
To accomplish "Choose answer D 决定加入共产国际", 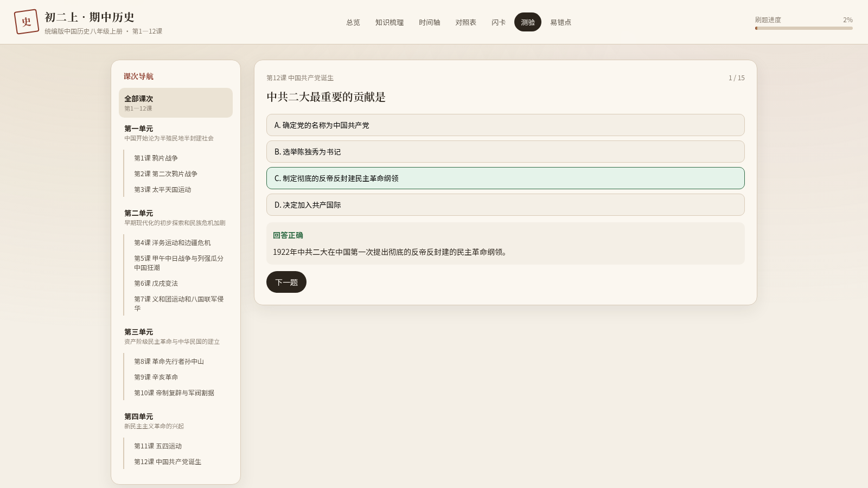I will 506,205.
